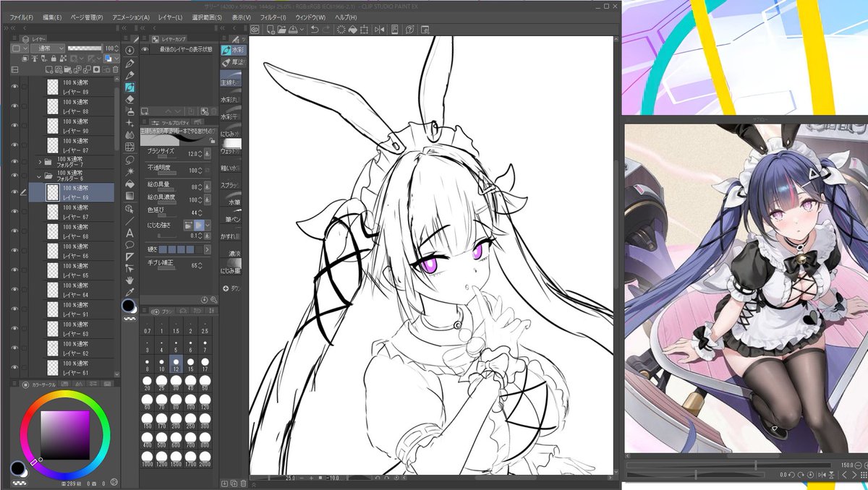Click Undo in the command bar
868x490 pixels.
pos(315,30)
